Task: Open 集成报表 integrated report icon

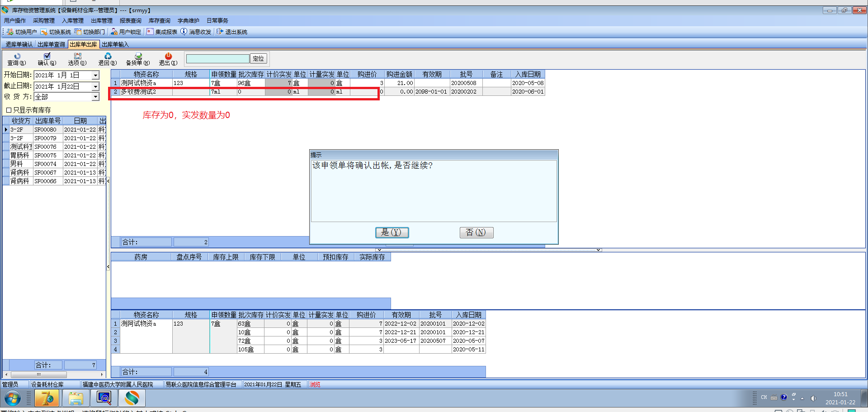Action: tap(150, 32)
